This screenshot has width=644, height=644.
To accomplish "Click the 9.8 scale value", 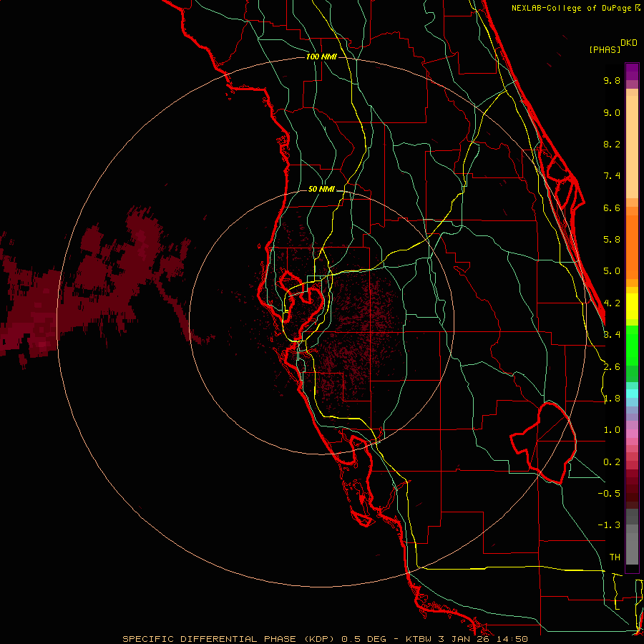I will (x=612, y=80).
